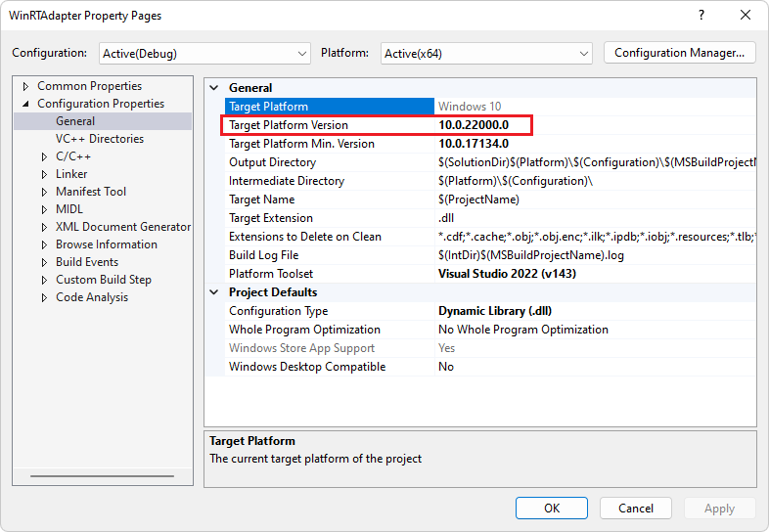Expand the Manifest Tool node arrow
Screen dimensions: 769x532
point(44,193)
